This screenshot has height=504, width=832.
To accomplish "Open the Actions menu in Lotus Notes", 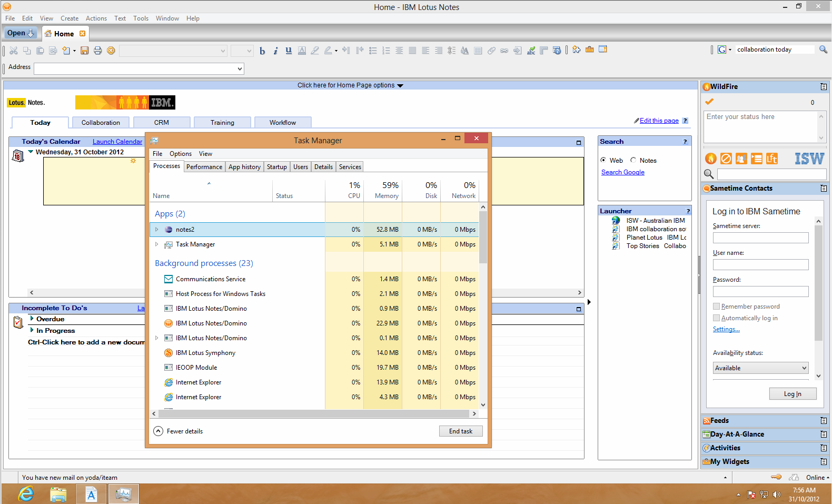I will (96, 18).
